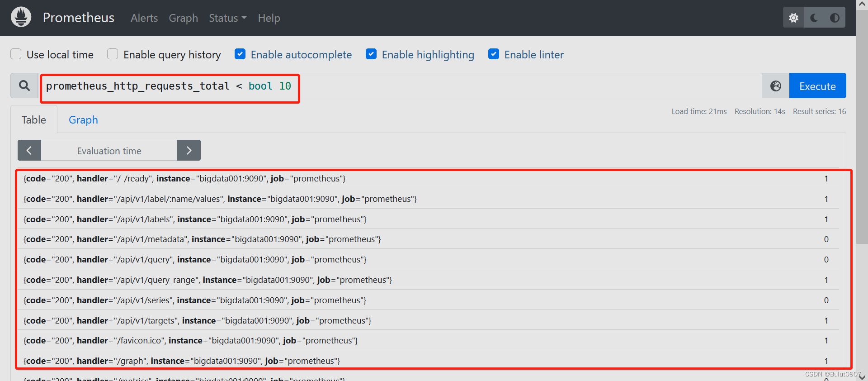Screen dimensions: 868x381
Task: Click the search magnifier icon
Action: (24, 86)
